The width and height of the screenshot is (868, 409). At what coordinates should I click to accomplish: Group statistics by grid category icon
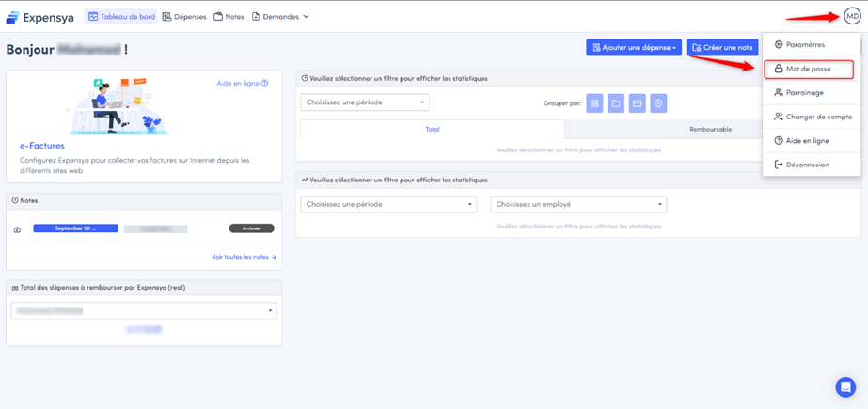594,103
